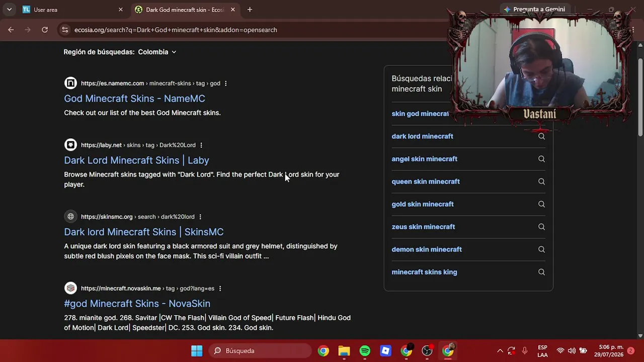Open volume control in system tray

[x=572, y=351]
